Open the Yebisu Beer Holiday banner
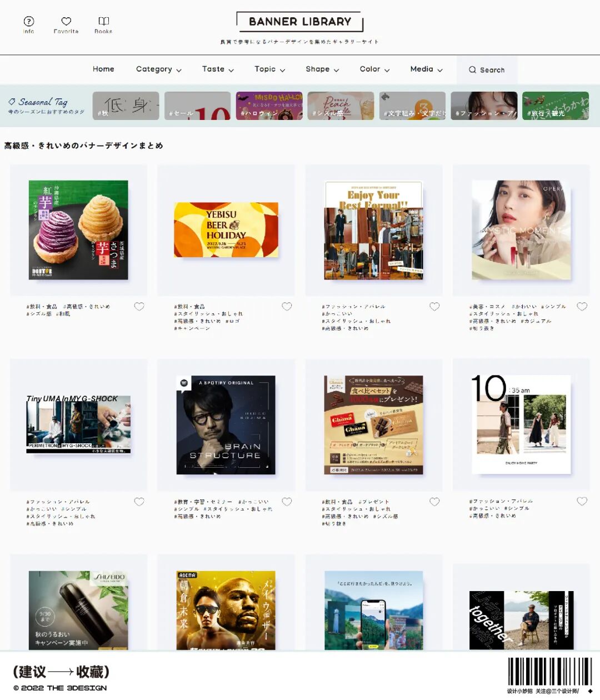The height and width of the screenshot is (700, 600). pos(226,229)
